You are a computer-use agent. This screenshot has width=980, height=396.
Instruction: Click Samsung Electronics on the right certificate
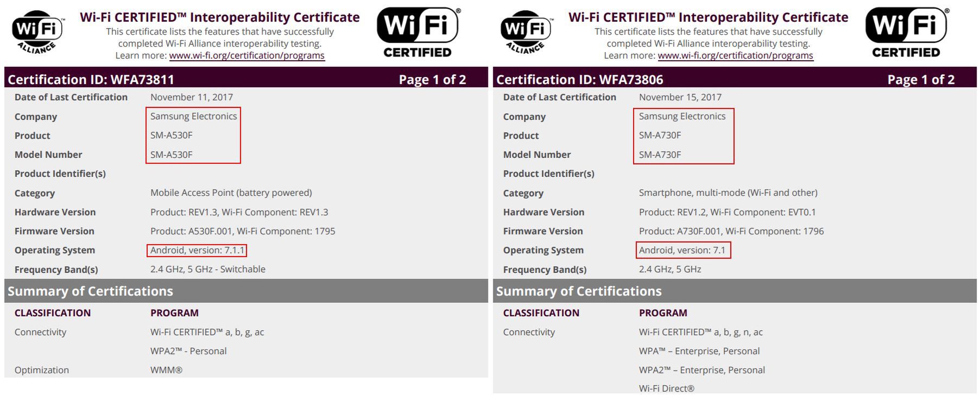[x=682, y=116]
